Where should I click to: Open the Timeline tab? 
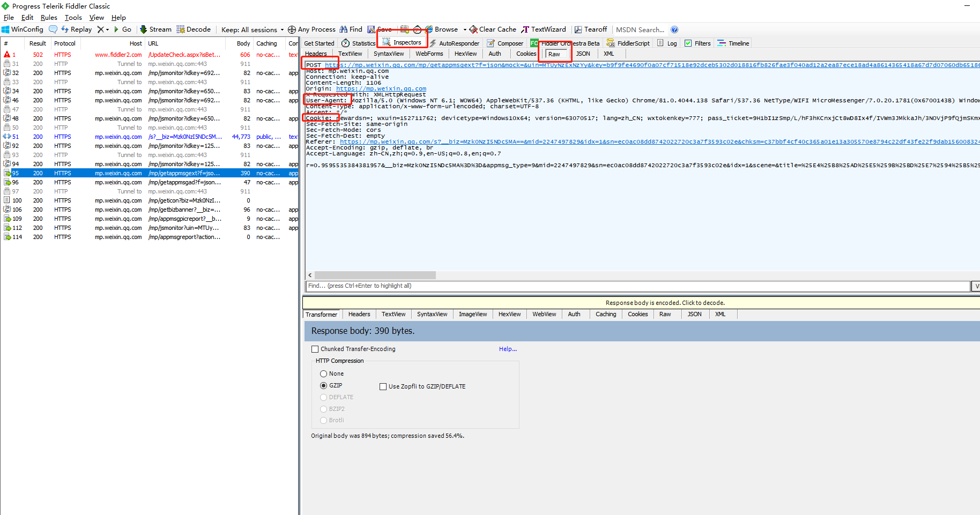coord(733,43)
